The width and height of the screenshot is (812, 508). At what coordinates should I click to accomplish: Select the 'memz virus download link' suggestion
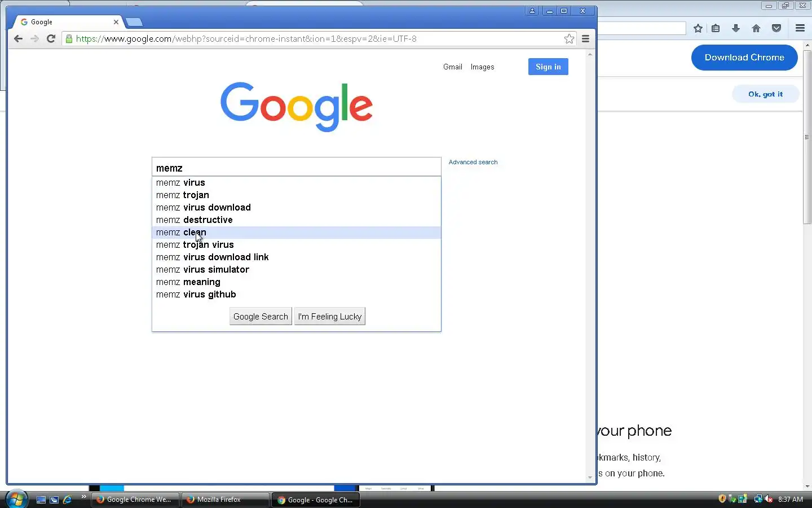click(x=297, y=257)
